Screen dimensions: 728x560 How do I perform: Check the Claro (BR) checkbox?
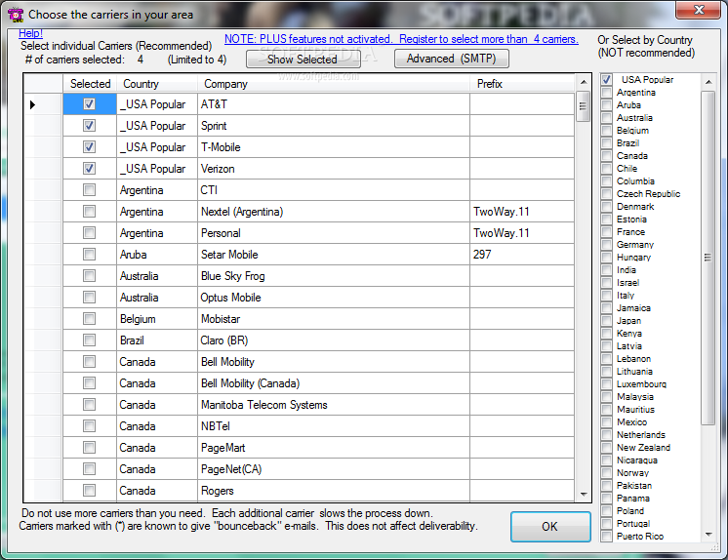coord(89,340)
